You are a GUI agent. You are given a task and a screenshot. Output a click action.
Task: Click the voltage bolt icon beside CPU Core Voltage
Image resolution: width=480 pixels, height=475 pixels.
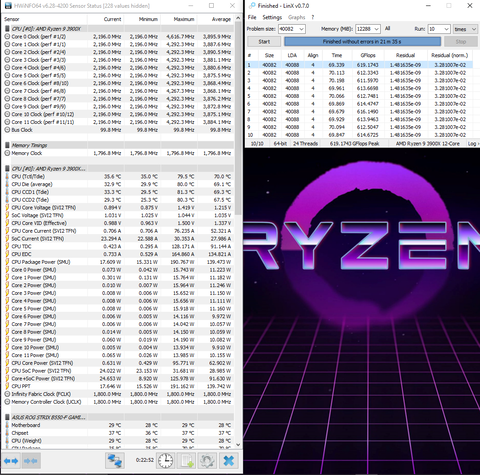pyautogui.click(x=7, y=208)
